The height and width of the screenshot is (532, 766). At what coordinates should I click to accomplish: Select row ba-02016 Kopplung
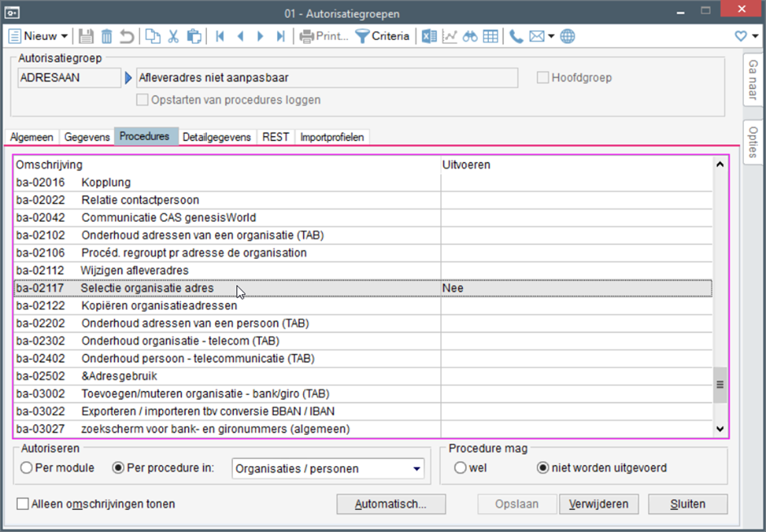point(363,182)
